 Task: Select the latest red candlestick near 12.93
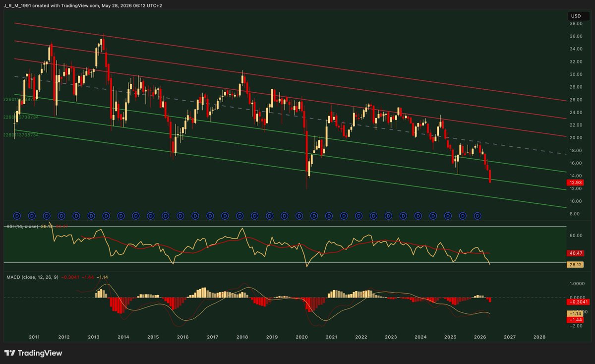pyautogui.click(x=490, y=176)
